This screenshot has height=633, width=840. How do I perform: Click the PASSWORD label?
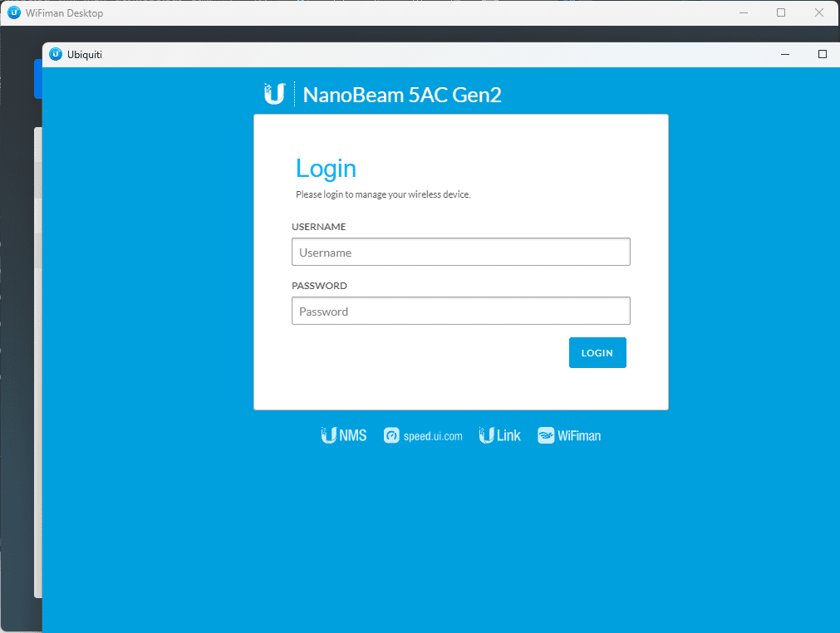[319, 286]
